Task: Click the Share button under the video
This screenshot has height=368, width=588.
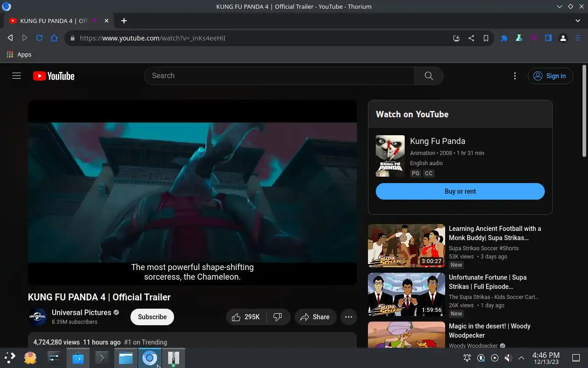Action: coord(315,317)
